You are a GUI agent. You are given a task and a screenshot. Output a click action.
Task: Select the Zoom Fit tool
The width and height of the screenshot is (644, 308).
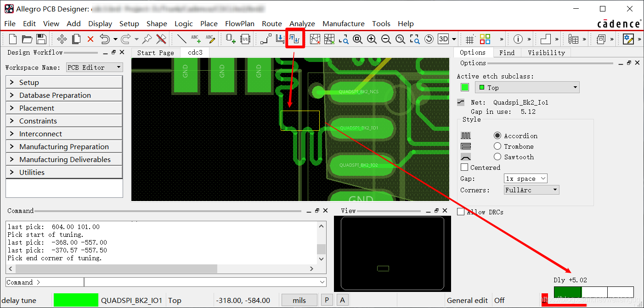point(357,39)
